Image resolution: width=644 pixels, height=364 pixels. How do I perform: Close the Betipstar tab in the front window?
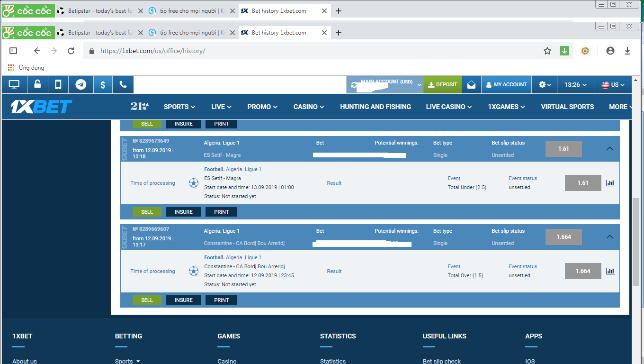click(141, 33)
